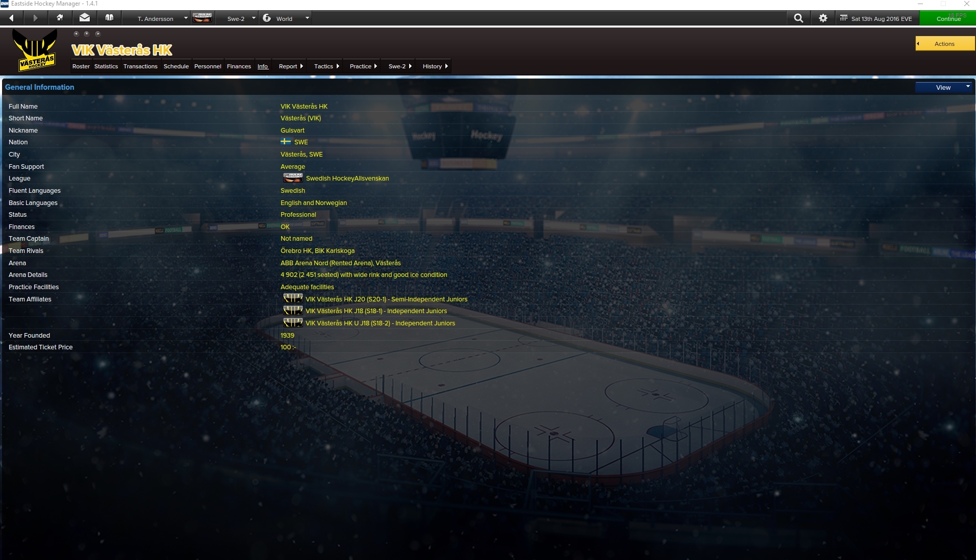Open the ABB Arena Nord arena link
The height and width of the screenshot is (560, 976).
pos(341,263)
